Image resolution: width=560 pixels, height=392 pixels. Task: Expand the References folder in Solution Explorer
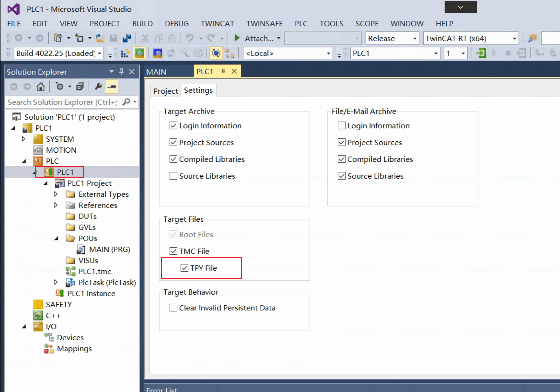[x=56, y=205]
